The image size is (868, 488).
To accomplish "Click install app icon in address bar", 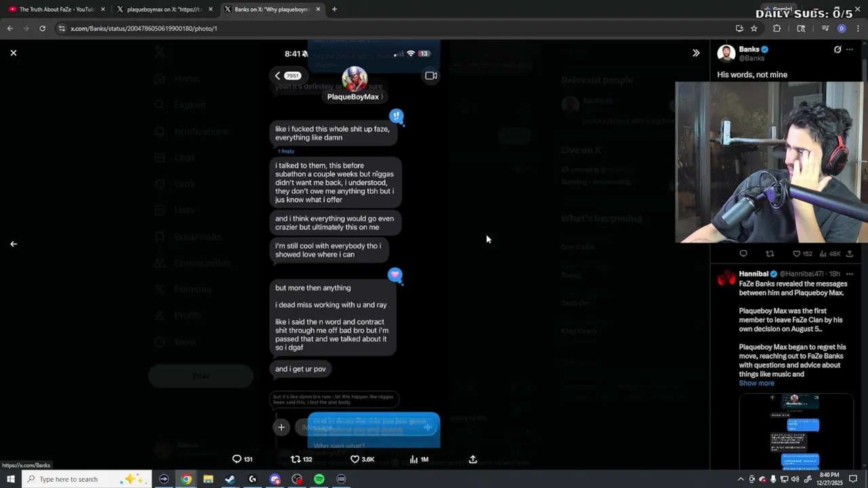I will pos(739,28).
